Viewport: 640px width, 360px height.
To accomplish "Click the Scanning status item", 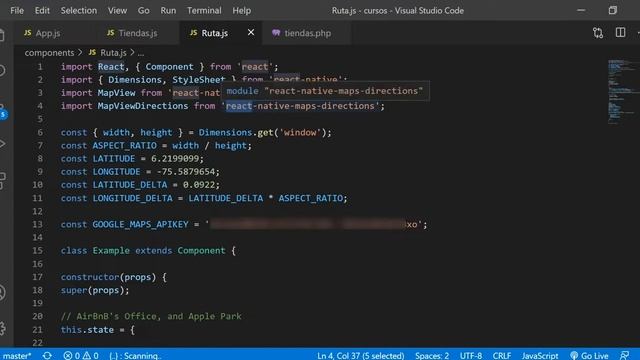I will (136, 356).
